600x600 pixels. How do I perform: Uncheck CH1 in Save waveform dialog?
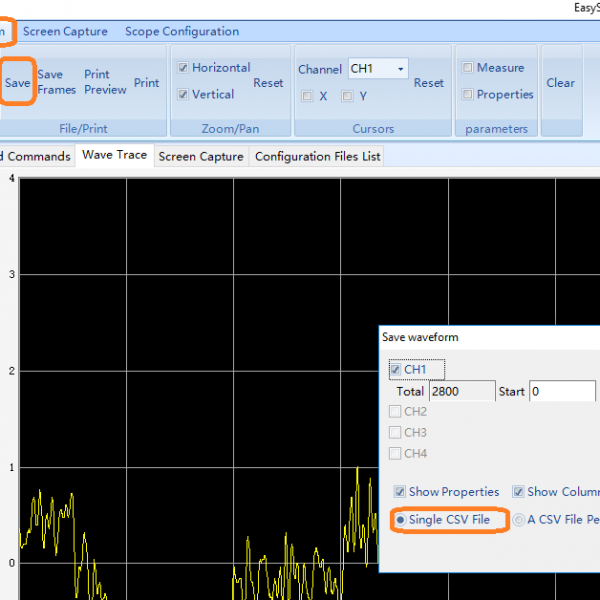395,370
